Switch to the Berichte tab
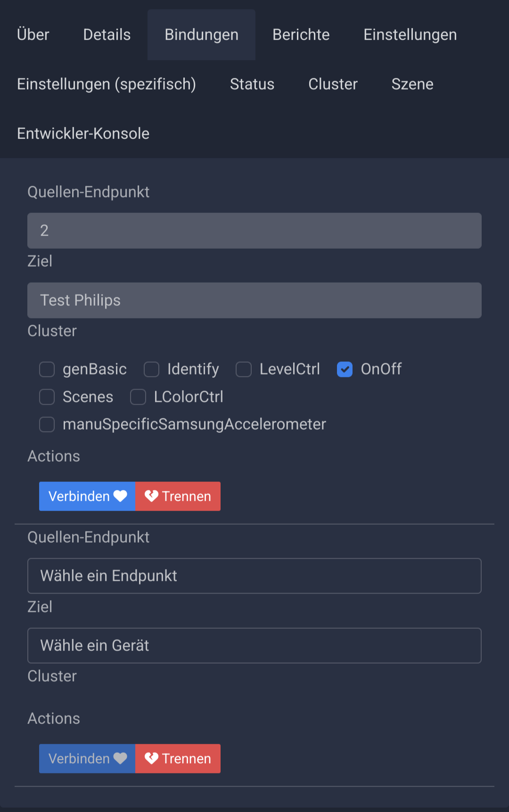509x812 pixels. tap(301, 35)
